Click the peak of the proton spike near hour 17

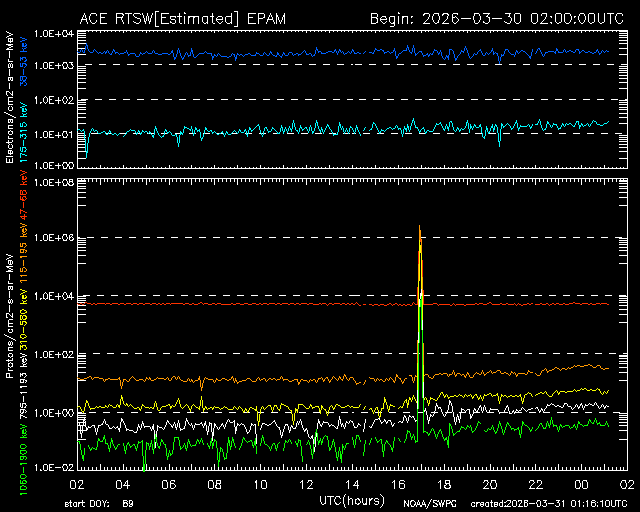[x=420, y=228]
